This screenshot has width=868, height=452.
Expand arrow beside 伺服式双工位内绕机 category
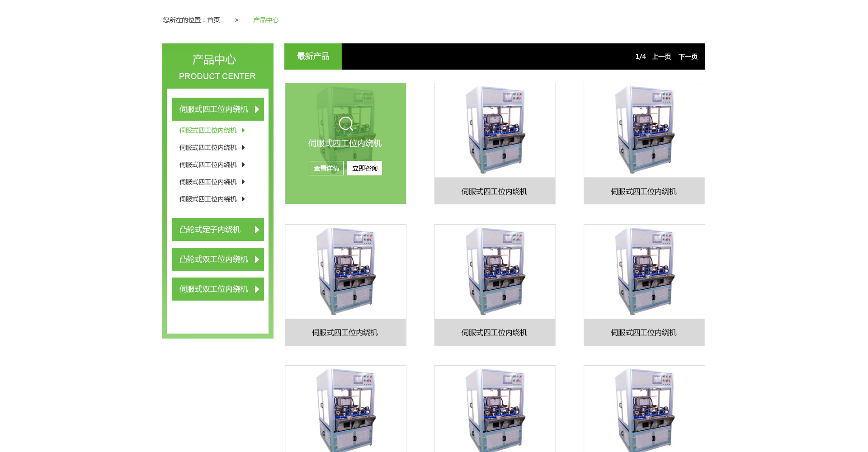pyautogui.click(x=257, y=289)
